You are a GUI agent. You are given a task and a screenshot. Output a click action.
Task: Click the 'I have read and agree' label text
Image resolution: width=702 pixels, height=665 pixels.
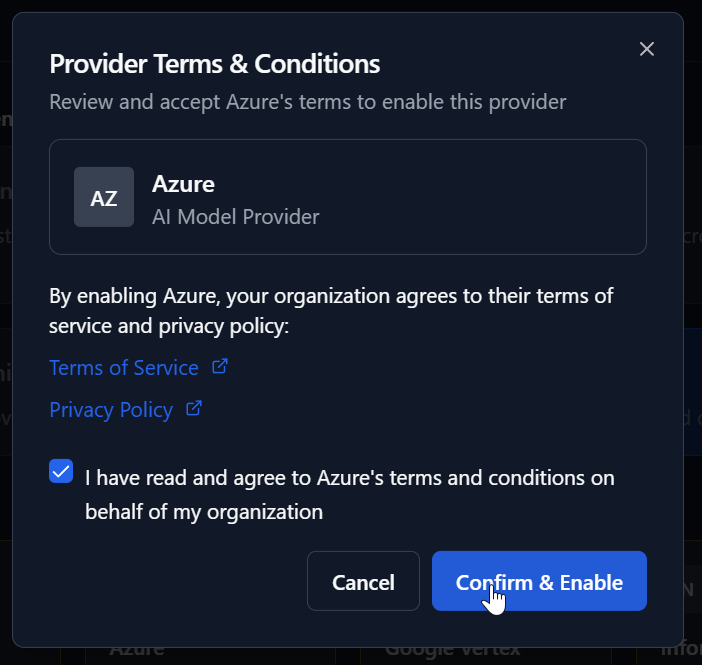pos(349,478)
